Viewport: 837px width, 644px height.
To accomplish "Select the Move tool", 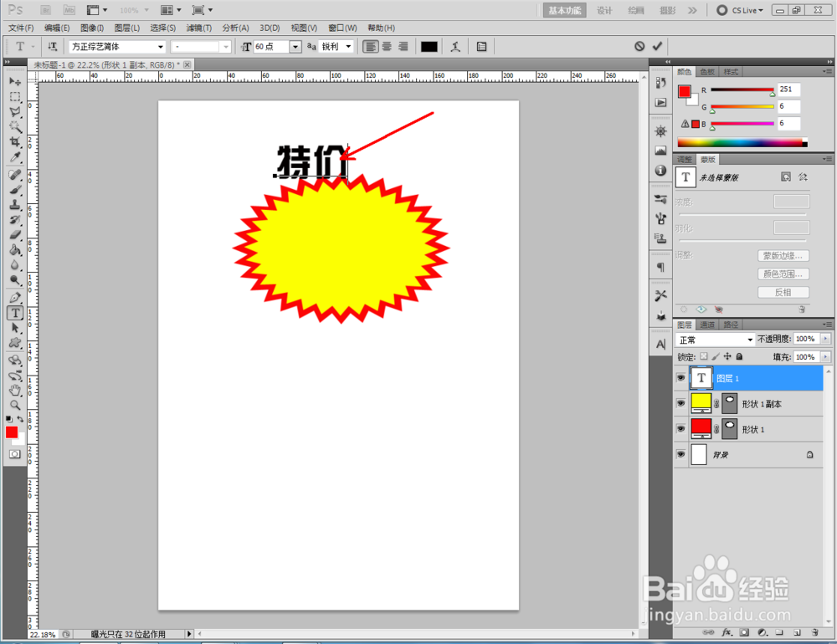I will pos(13,81).
